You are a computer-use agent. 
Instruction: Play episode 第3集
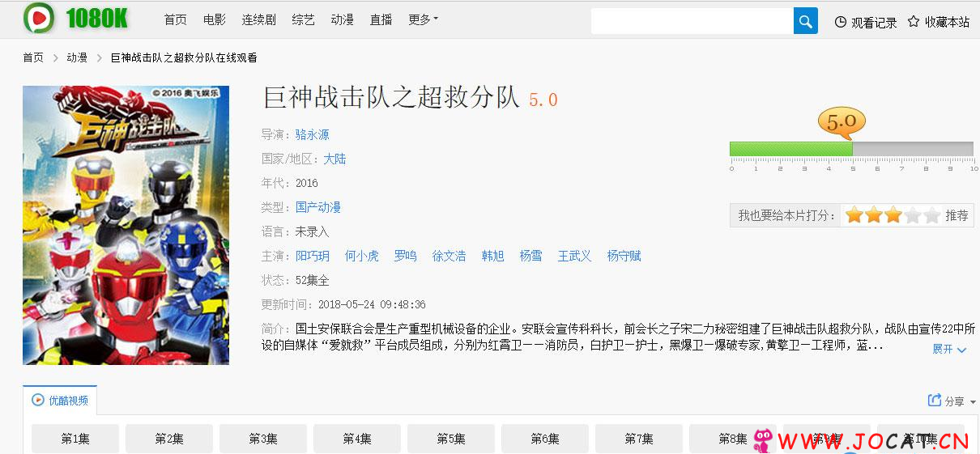coord(263,439)
